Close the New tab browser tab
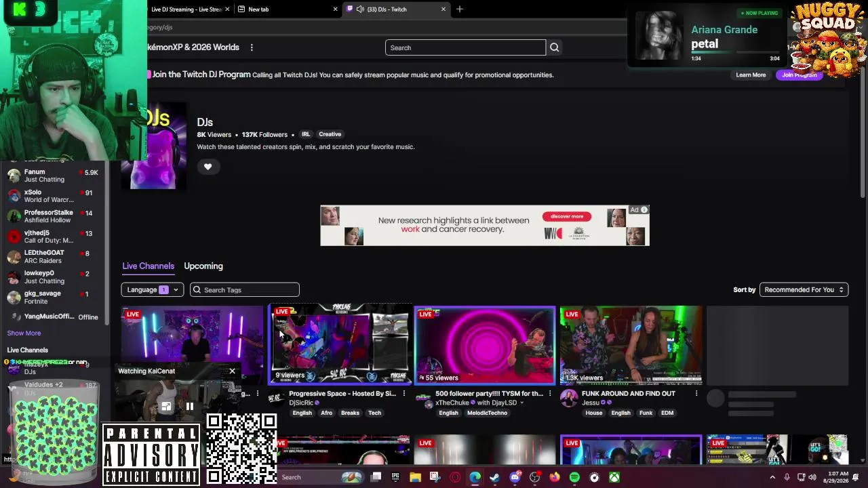The width and height of the screenshot is (868, 488). tap(335, 9)
